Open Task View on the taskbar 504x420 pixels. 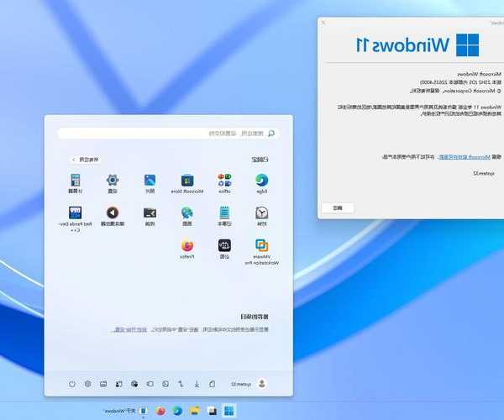coord(213,411)
